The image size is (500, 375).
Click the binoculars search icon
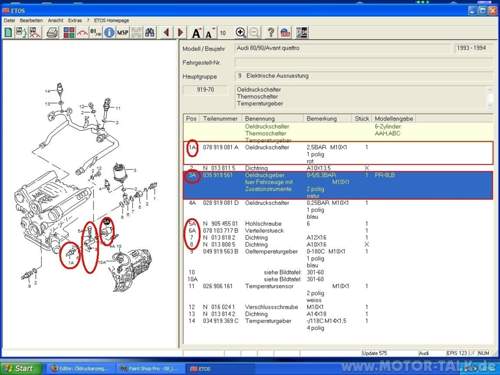coord(150,33)
